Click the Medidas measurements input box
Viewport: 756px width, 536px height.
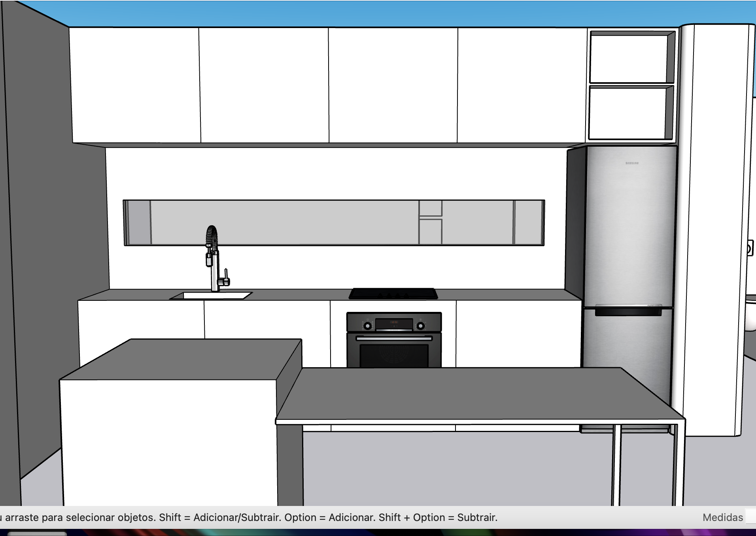750,517
